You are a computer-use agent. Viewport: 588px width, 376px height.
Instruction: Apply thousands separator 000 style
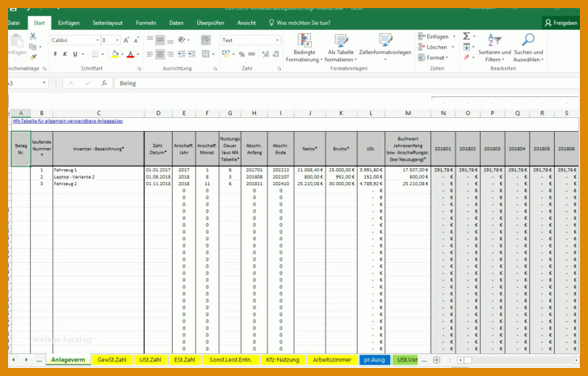tap(252, 54)
